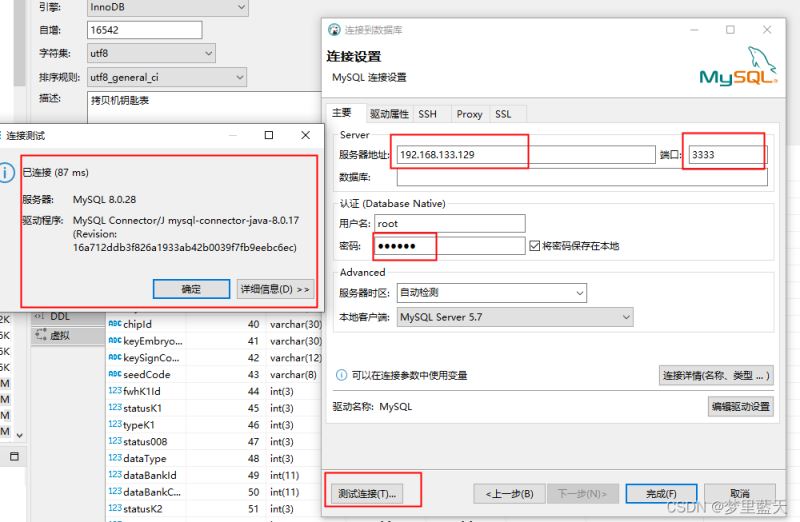Click the server address field 192.168.133.129
Screen dimensions: 800x522
526,155
